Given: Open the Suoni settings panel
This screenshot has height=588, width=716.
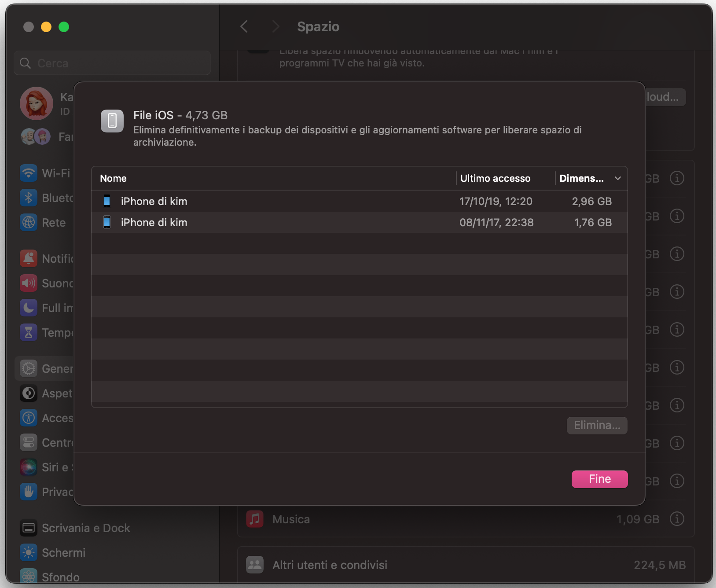Looking at the screenshot, I should (29, 283).
